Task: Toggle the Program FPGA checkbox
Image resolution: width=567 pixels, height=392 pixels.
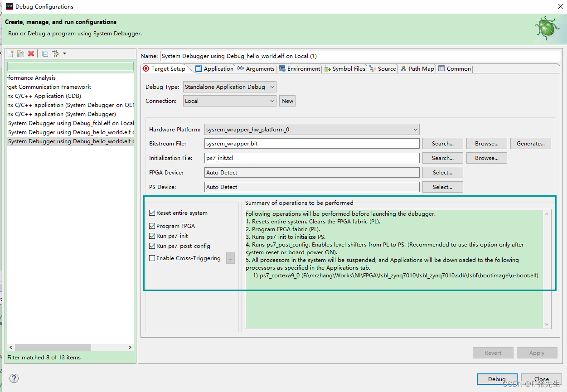Action: tap(152, 226)
